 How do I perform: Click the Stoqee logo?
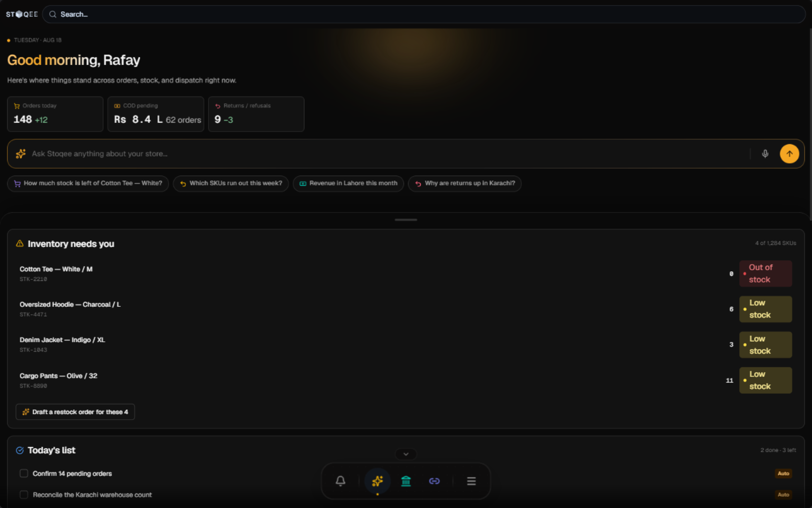tap(22, 14)
